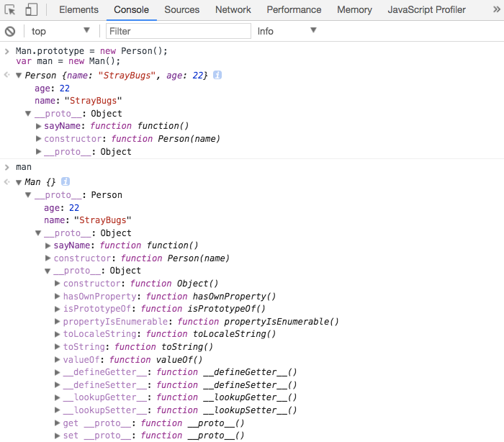Viewport: 504px width, 442px height.
Task: Expand __lookupGetter__ function entry
Action: pyautogui.click(x=57, y=397)
